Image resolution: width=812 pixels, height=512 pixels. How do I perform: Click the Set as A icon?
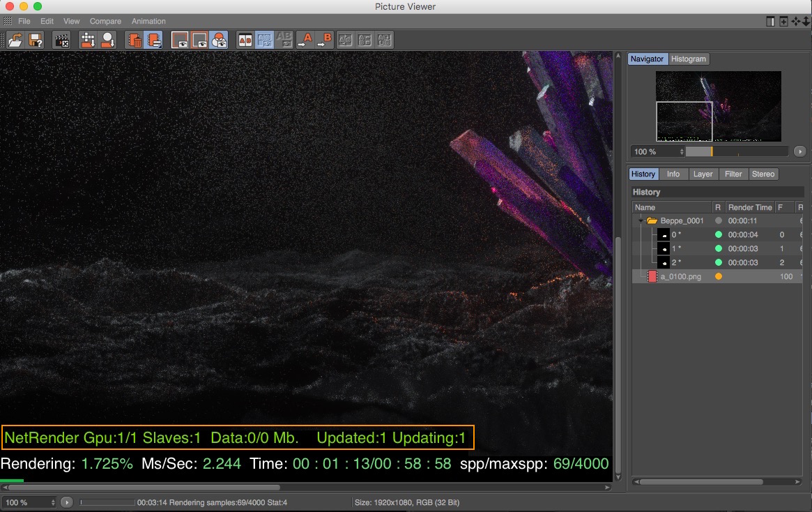tap(305, 40)
